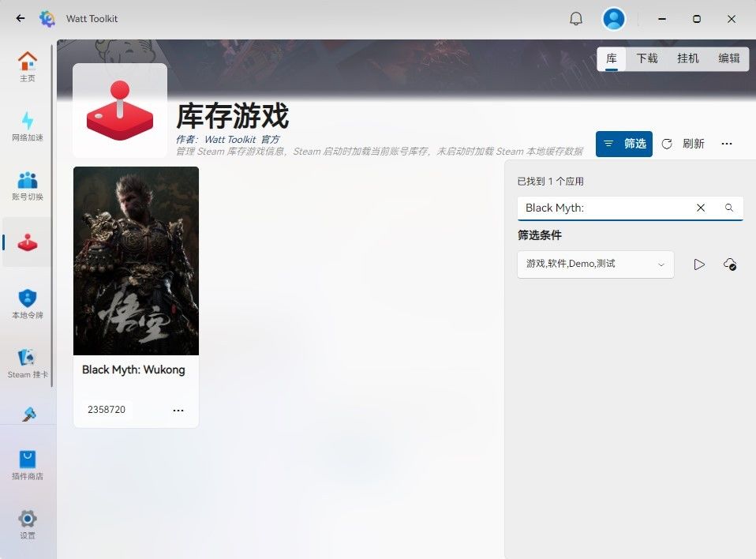Expand the 游戏,软件,Demo,测试 type dropdown
This screenshot has width=756, height=559.
(x=596, y=264)
